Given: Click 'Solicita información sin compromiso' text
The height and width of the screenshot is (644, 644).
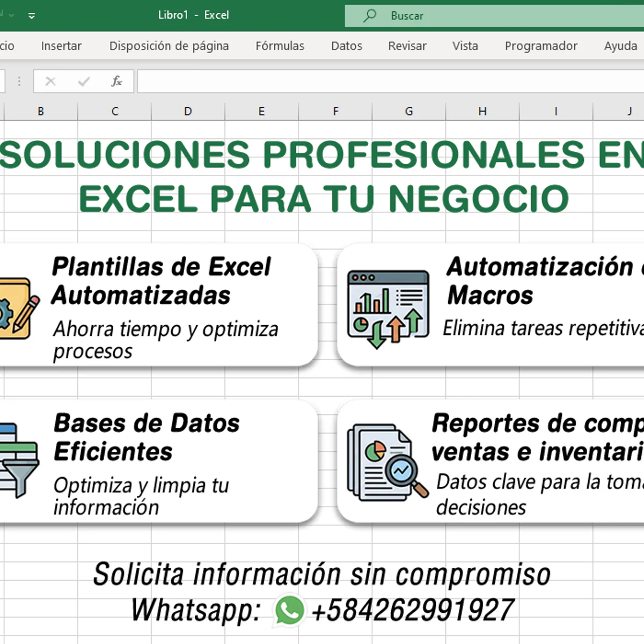Looking at the screenshot, I should 322,574.
